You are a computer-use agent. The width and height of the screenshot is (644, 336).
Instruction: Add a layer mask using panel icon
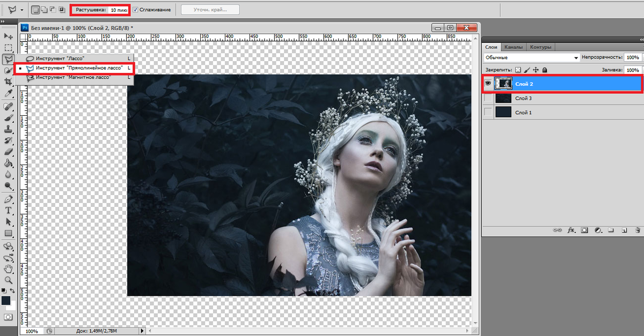click(584, 230)
